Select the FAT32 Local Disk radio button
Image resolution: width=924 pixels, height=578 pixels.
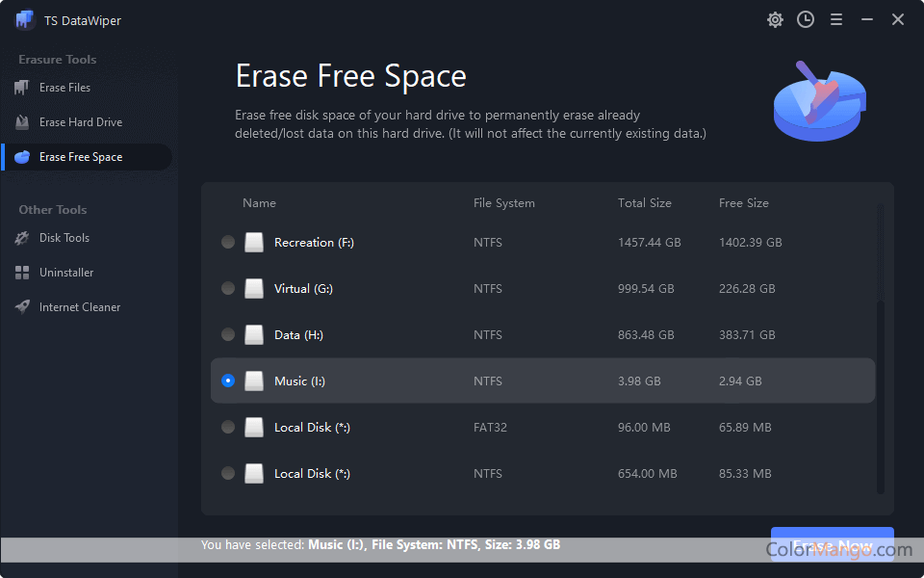tap(228, 428)
